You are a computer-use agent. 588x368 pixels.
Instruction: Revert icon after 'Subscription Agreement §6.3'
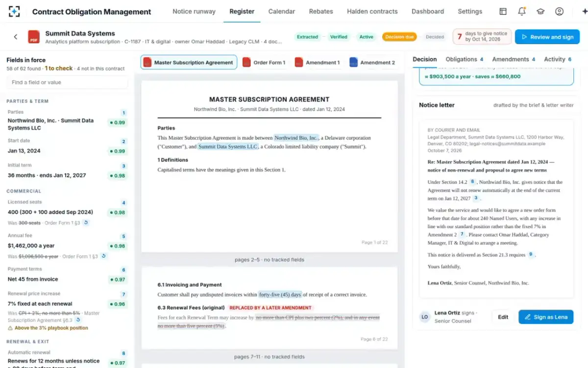tap(78, 320)
